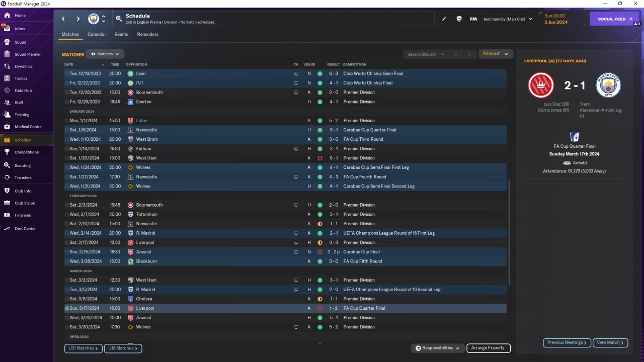Open the Tactics screen
Viewport: 644px width, 362px height.
pyautogui.click(x=21, y=78)
